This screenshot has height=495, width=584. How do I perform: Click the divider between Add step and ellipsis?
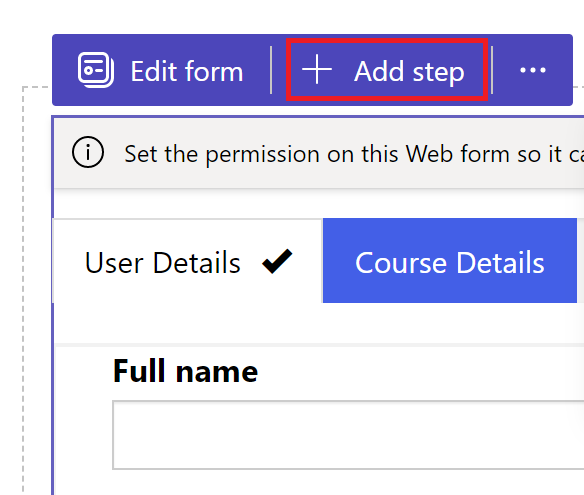(x=492, y=70)
